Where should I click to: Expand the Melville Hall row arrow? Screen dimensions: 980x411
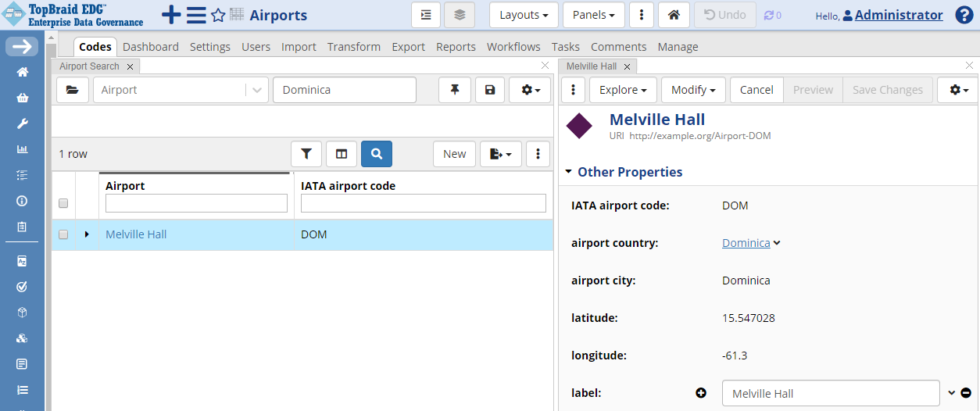pos(87,234)
